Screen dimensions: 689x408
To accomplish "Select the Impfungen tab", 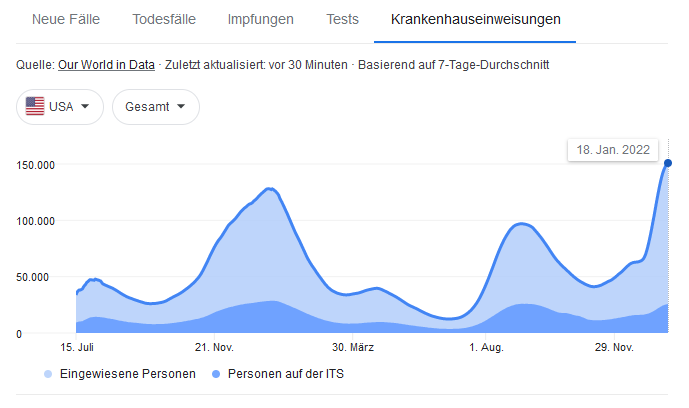I will [x=260, y=20].
